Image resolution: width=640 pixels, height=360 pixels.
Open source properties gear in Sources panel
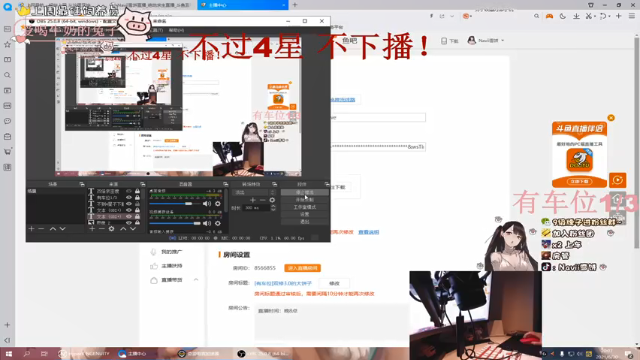click(x=111, y=229)
